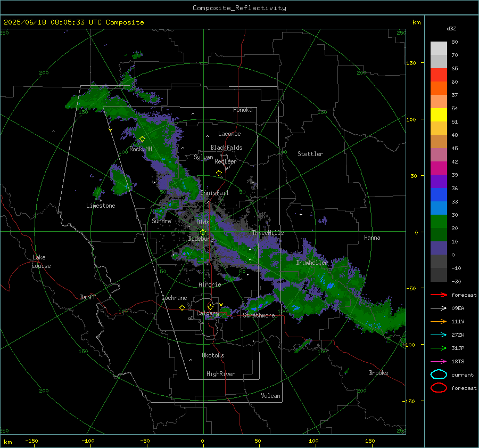The width and height of the screenshot is (479, 448).
Task: Select the bright yellow swatch in dBZ scale
Action: tap(439, 115)
